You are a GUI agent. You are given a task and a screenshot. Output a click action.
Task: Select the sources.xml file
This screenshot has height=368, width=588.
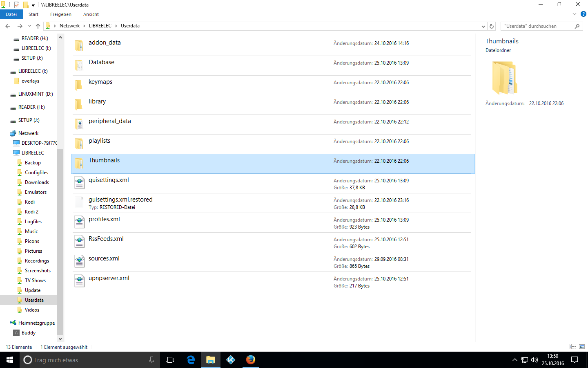coord(273,262)
